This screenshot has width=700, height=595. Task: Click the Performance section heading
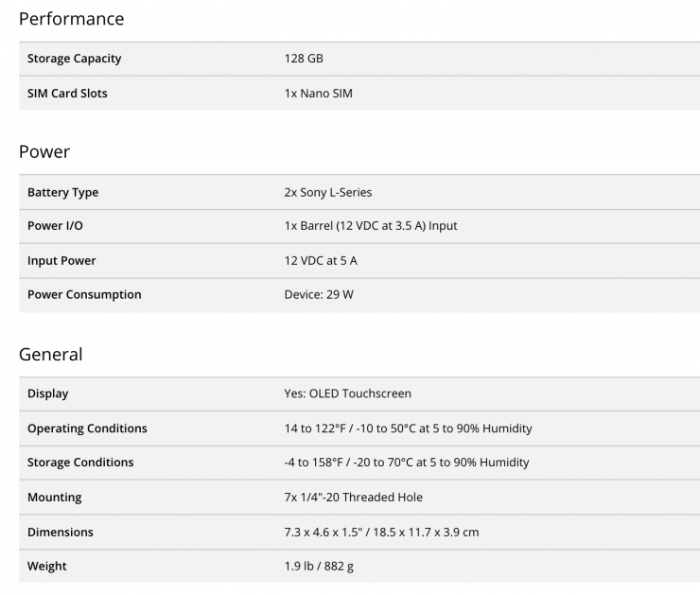[x=72, y=19]
